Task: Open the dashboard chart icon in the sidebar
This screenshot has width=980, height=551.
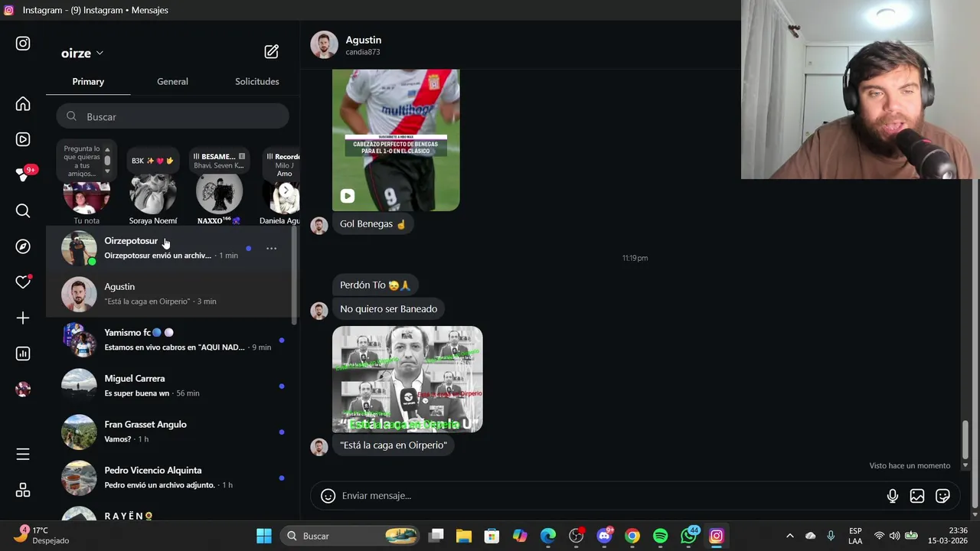Action: (x=23, y=354)
